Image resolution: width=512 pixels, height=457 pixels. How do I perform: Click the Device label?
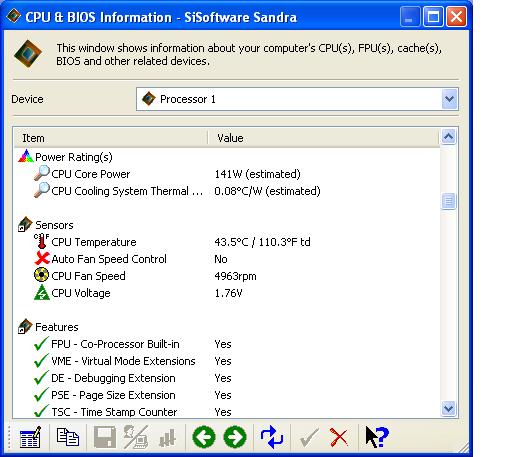27,99
